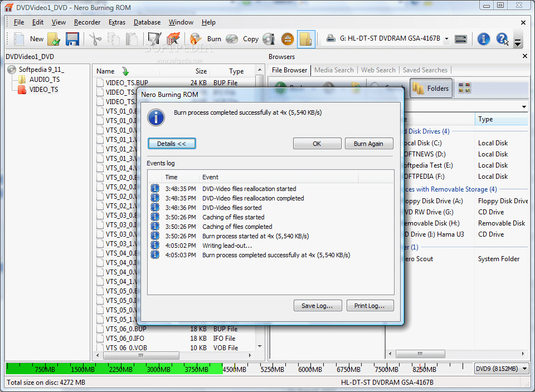The image size is (535, 392).
Task: Open the Database menu
Action: (x=147, y=22)
